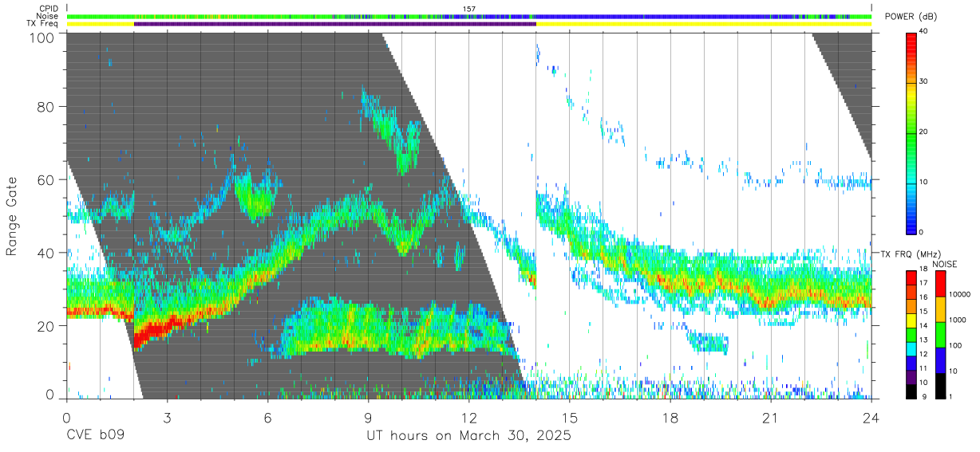The width and height of the screenshot is (980, 452).
Task: Click the purple segment of the TX Freq strip
Action: (335, 24)
